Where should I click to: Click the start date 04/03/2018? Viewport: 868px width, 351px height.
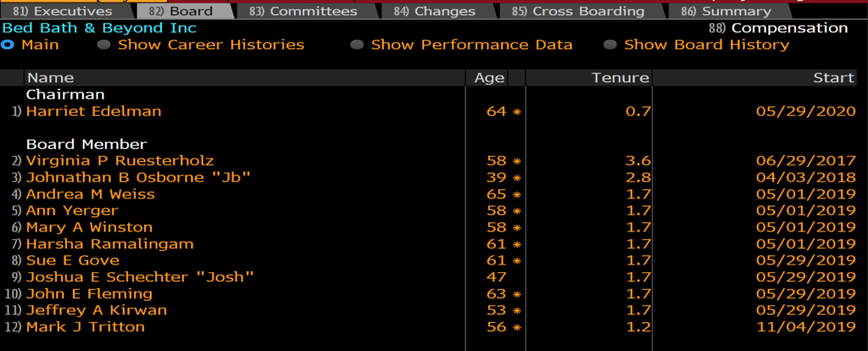(x=806, y=178)
